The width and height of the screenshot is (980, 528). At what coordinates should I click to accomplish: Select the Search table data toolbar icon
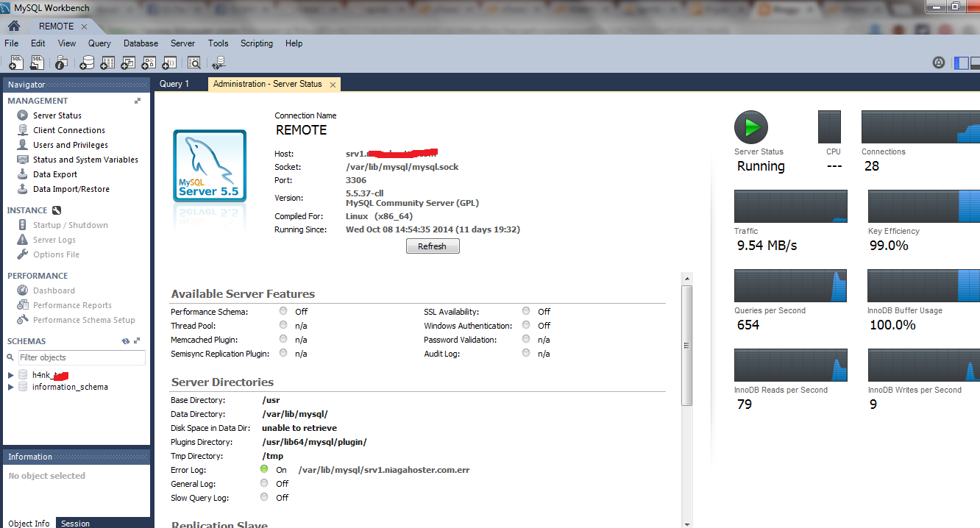(193, 63)
